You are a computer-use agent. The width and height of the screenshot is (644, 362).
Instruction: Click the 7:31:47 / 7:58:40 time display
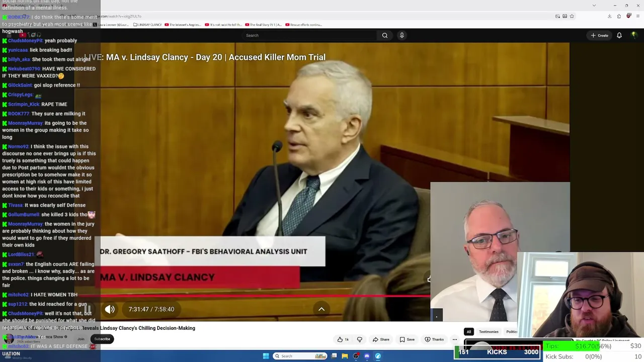(x=151, y=309)
